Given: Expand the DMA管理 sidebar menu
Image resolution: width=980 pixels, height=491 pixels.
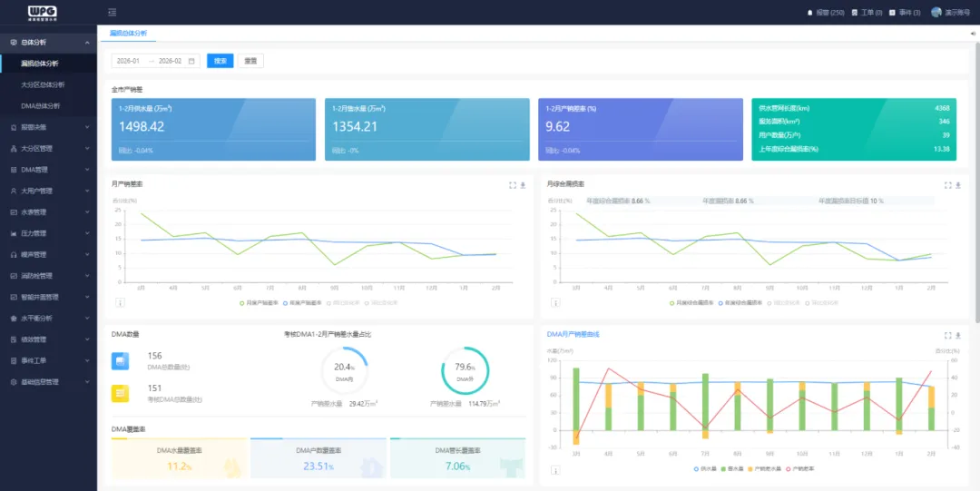Looking at the screenshot, I should point(48,170).
